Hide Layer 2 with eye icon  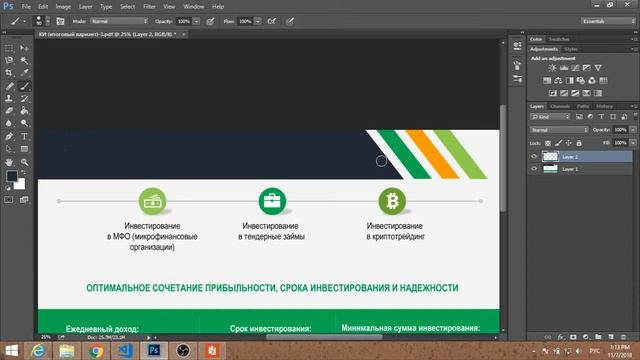[534, 157]
